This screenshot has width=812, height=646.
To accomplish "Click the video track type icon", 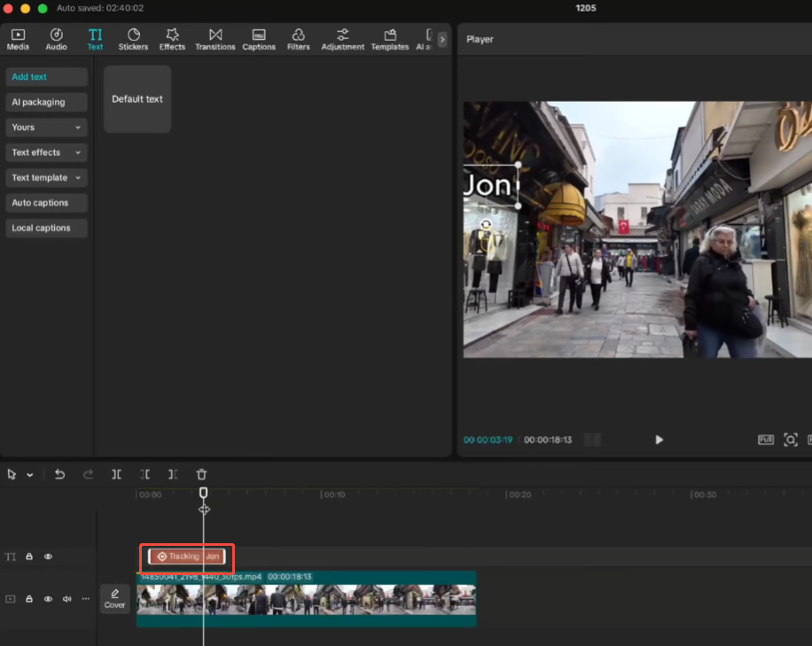I will 11,599.
